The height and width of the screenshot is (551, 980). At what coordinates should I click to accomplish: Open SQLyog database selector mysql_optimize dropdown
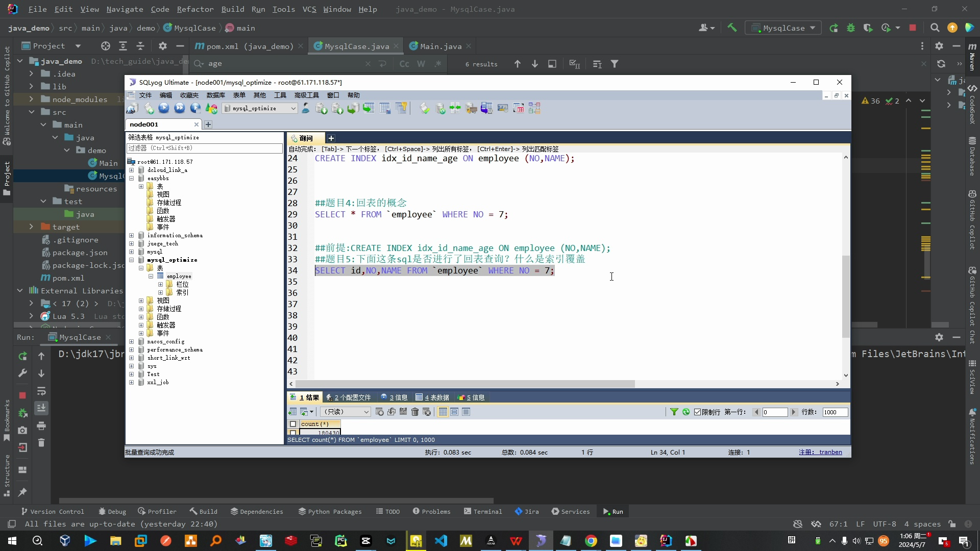[x=260, y=108]
